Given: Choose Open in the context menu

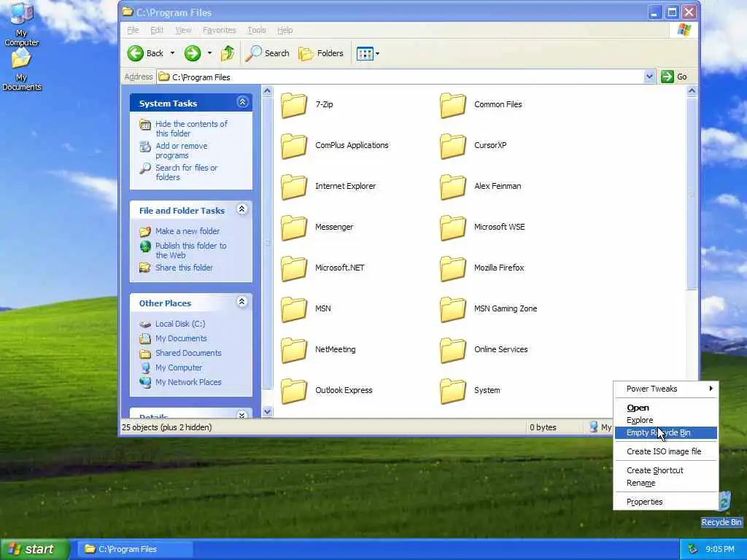Looking at the screenshot, I should pos(665,408).
